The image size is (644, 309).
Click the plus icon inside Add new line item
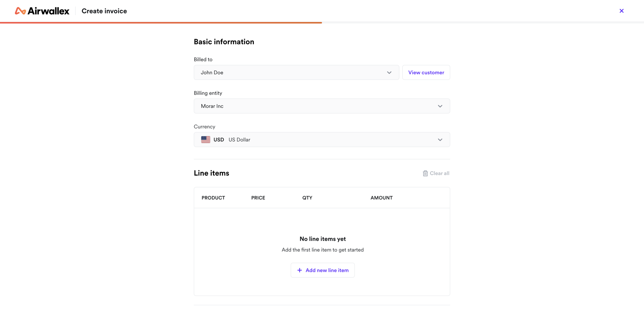(300, 270)
